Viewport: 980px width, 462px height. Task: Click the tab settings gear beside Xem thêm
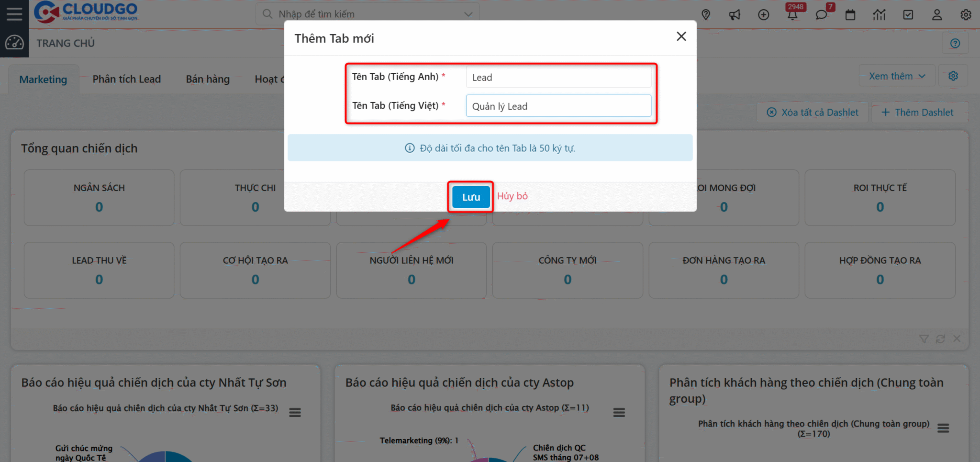click(x=953, y=76)
